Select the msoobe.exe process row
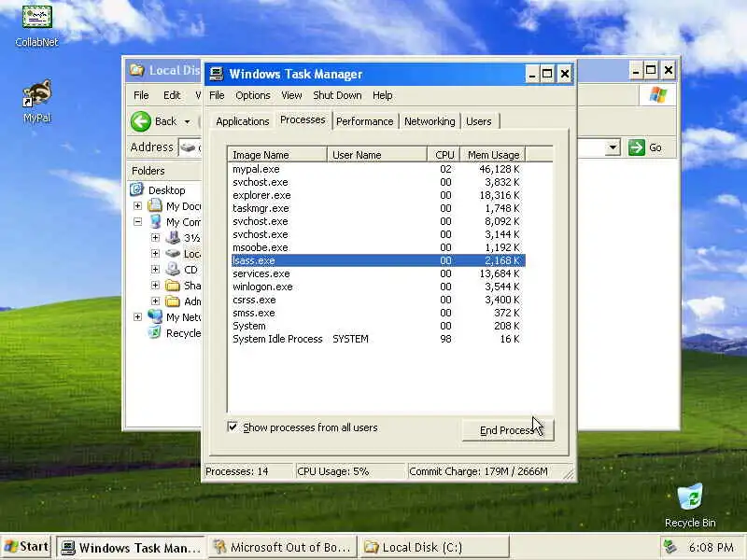Viewport: 747px width, 560px height. [x=378, y=247]
